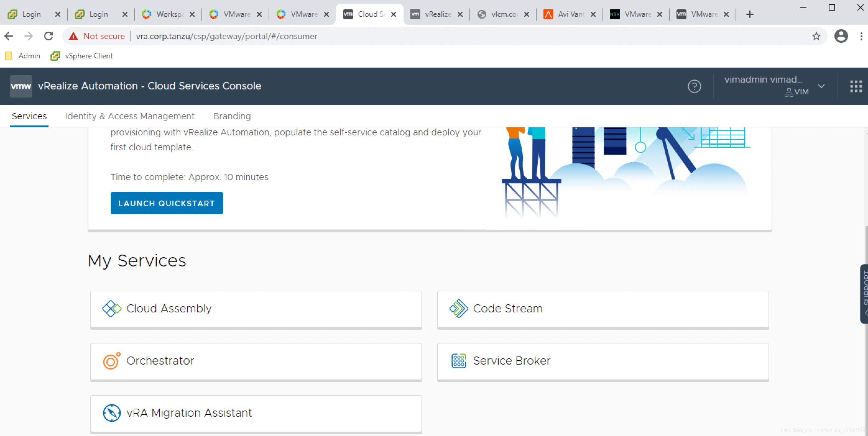Viewport: 868px width, 436px height.
Task: Open the Chrome three-dot menu
Action: 861,36
